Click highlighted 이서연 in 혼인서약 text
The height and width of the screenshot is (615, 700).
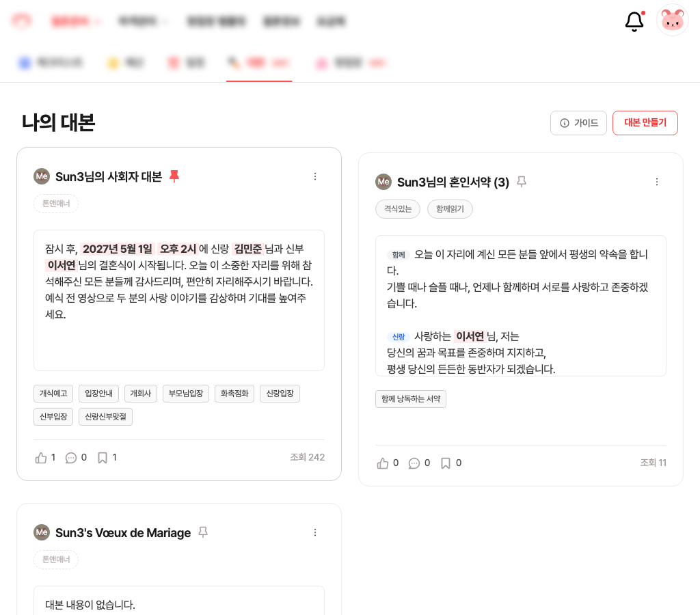tap(470, 336)
